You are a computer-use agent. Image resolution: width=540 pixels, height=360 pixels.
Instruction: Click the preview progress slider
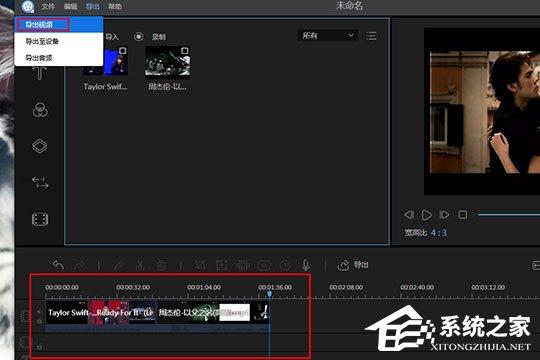(509, 215)
